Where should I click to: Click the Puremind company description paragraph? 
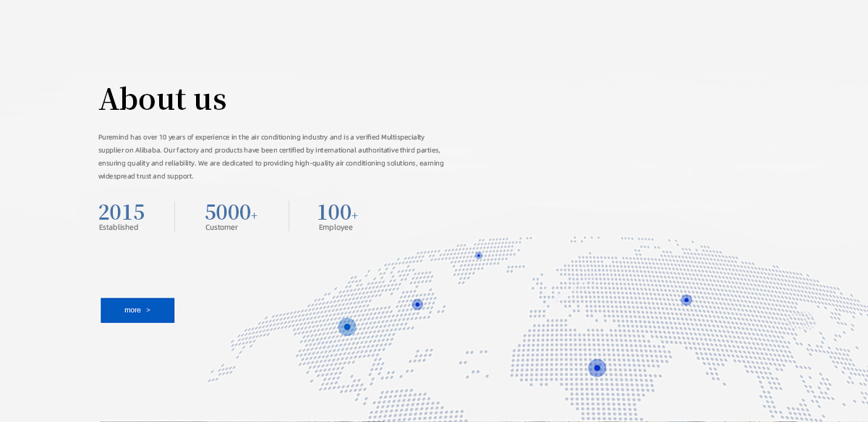click(271, 156)
